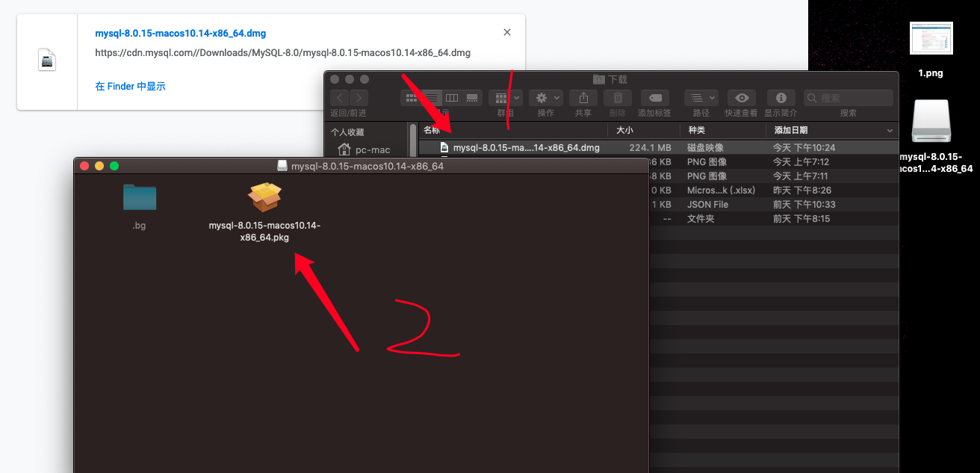This screenshot has width=980, height=473.
Task: Switch Finder to gallery view
Action: [472, 98]
